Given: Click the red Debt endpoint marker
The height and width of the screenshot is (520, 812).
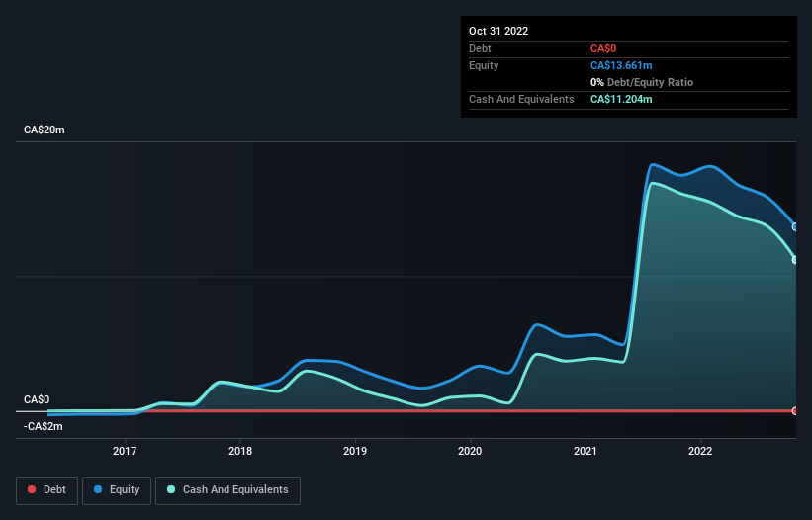Looking at the screenshot, I should 795,411.
